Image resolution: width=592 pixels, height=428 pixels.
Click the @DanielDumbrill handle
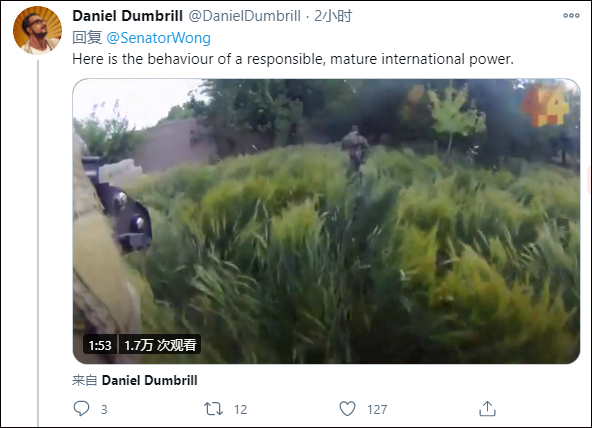coord(244,16)
